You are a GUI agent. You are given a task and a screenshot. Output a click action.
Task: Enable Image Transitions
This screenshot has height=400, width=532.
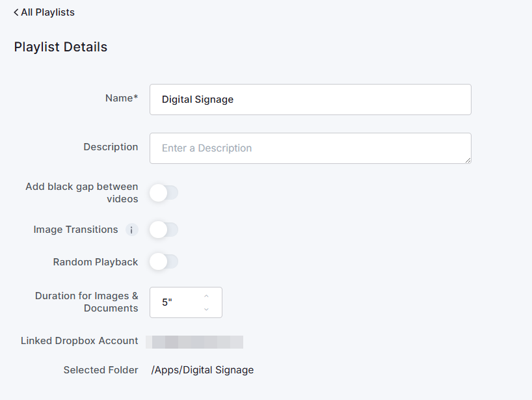pyautogui.click(x=163, y=230)
